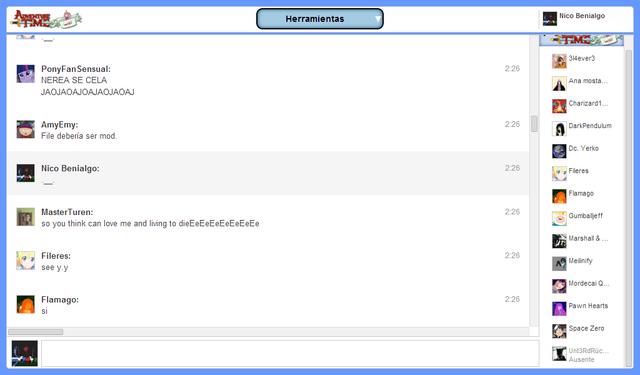The width and height of the screenshot is (640, 375).
Task: Select Space Zero avatar in user list
Action: pos(559,331)
